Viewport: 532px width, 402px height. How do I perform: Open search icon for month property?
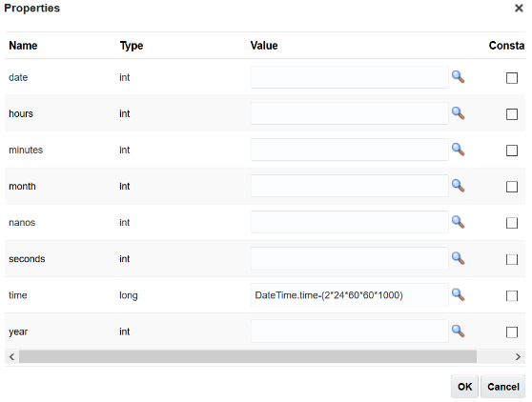tap(458, 186)
